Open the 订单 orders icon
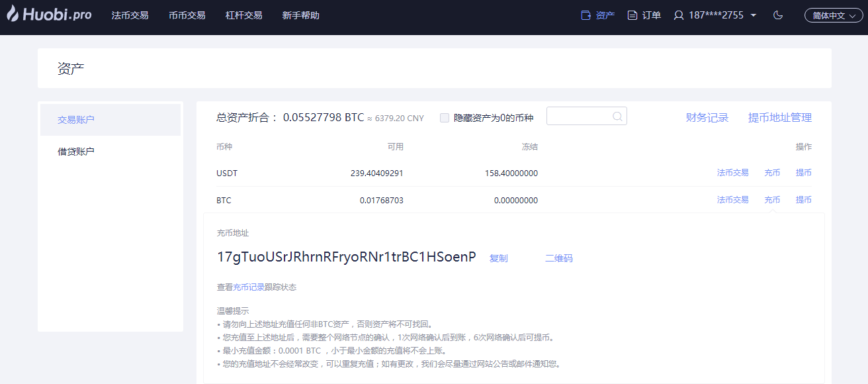The image size is (868, 384). 632,15
